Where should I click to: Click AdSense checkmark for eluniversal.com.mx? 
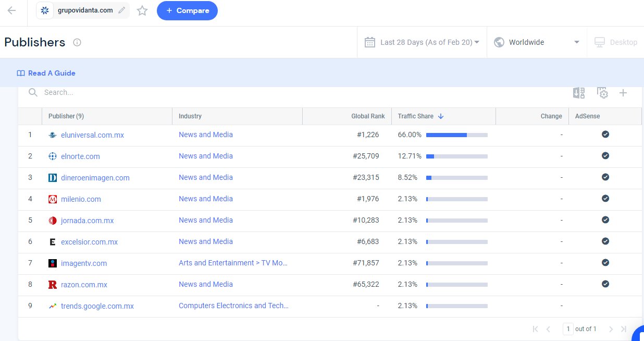(x=605, y=134)
